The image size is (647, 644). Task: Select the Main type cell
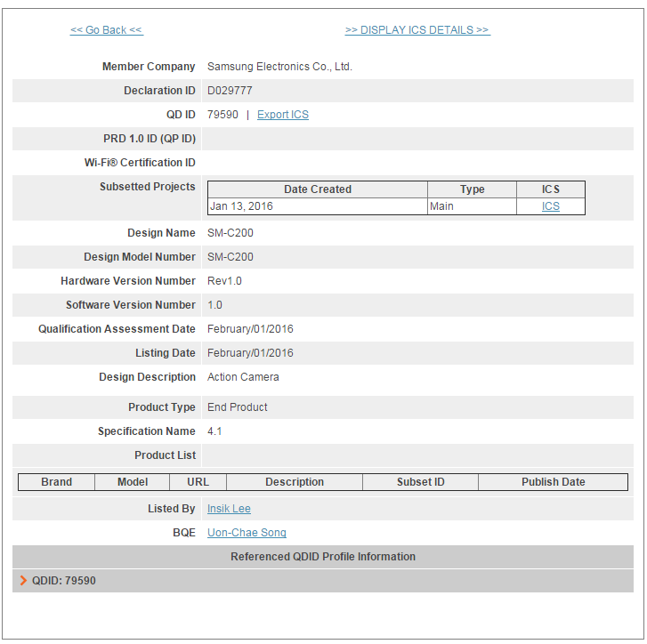point(441,206)
